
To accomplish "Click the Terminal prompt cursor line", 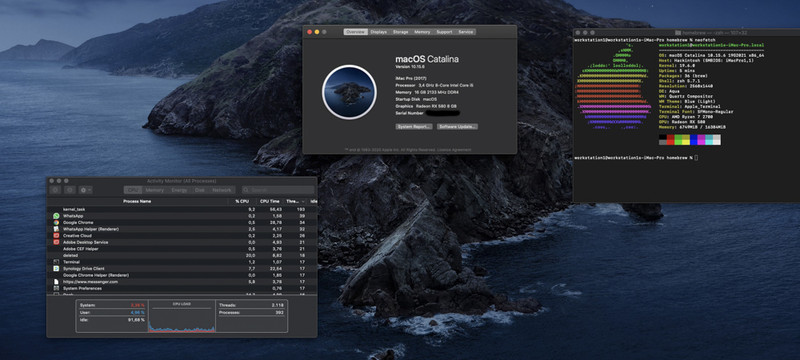I will [636, 158].
